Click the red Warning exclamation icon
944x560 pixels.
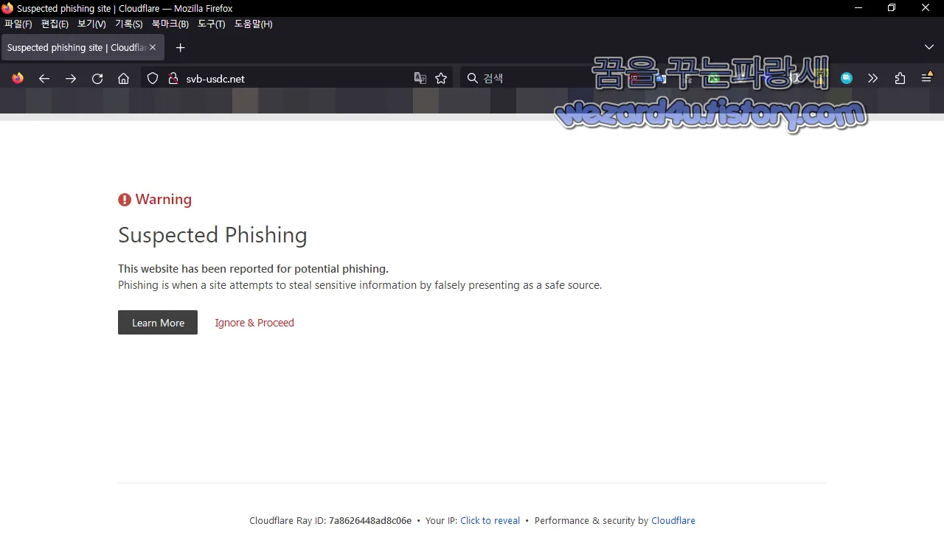point(125,200)
